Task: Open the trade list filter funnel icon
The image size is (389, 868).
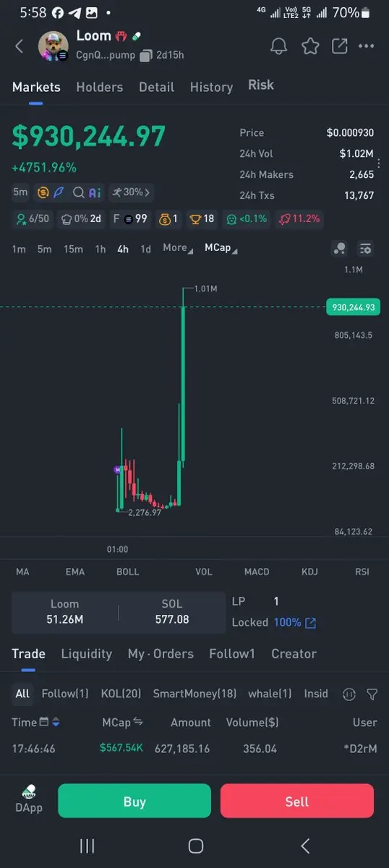Action: (x=372, y=694)
